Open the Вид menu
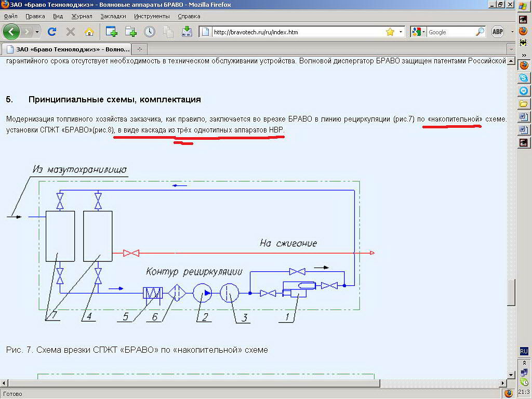The height and width of the screenshot is (399, 532). [58, 16]
